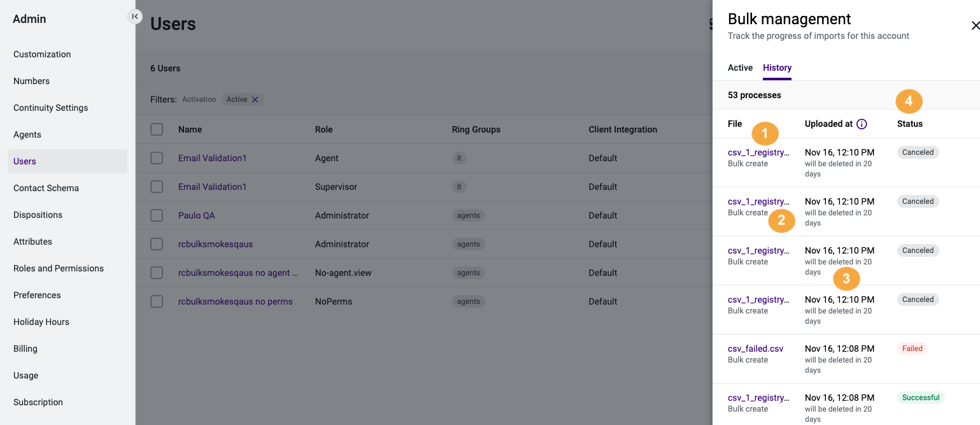Collapse the admin sidebar
This screenshot has width=980, height=425.
tap(135, 17)
